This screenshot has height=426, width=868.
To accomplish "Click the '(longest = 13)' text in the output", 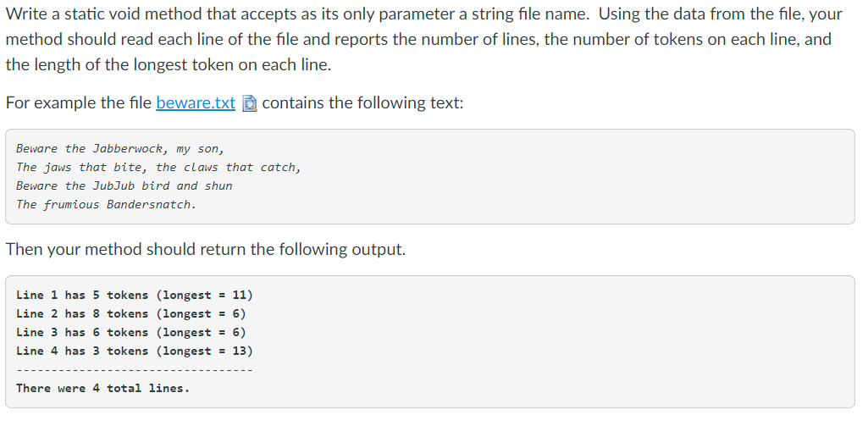I will pyautogui.click(x=204, y=351).
